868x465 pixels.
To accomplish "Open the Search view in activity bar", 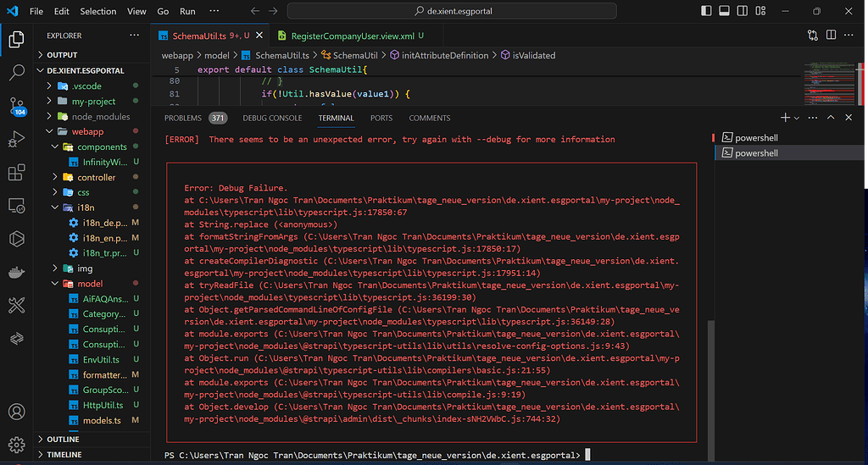I will (16, 72).
